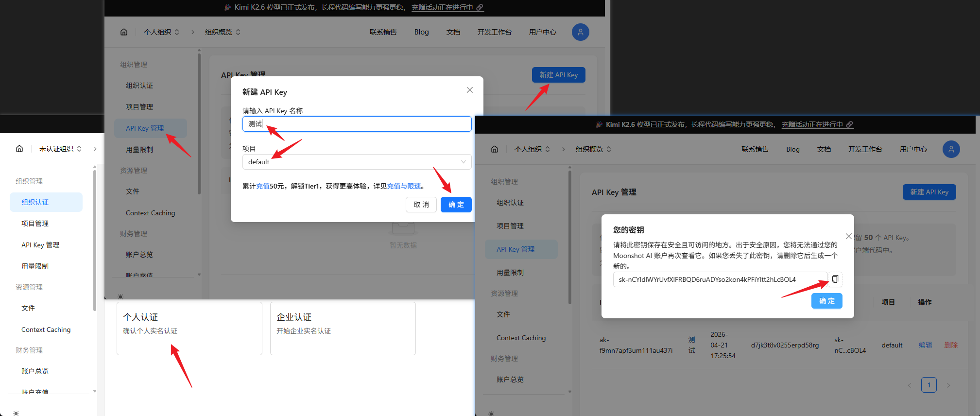Select page 1 in pagination
The width and height of the screenshot is (980, 416).
click(929, 385)
